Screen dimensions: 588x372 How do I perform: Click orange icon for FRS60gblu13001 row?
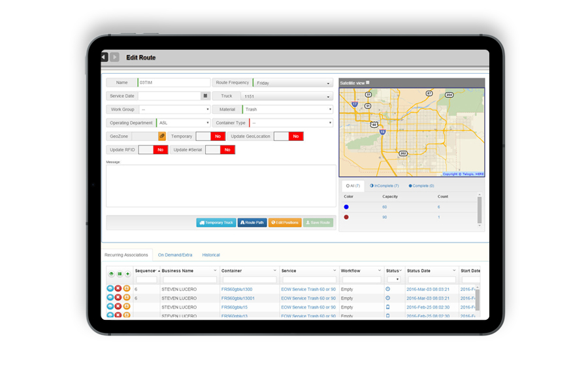pos(127,298)
